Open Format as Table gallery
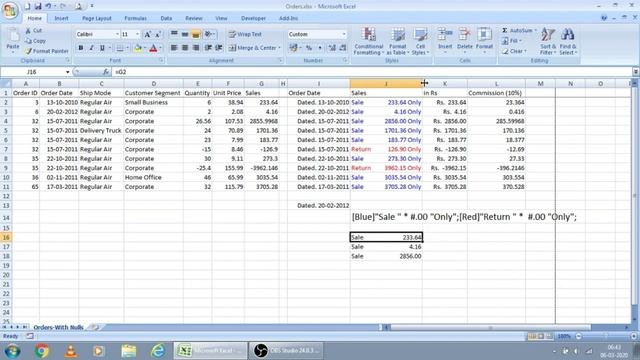This screenshot has height=360, width=640. 397,41
